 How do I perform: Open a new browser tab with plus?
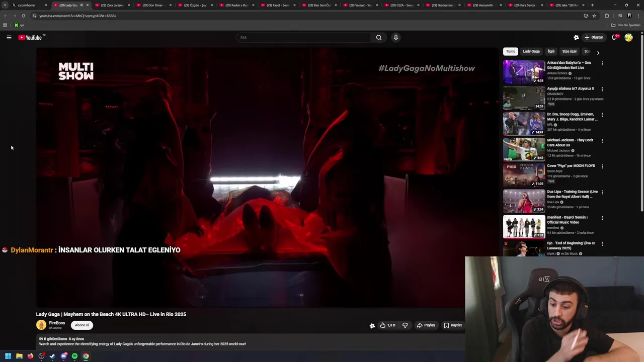592,5
